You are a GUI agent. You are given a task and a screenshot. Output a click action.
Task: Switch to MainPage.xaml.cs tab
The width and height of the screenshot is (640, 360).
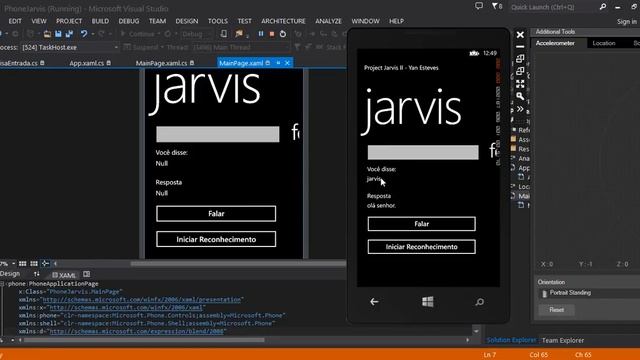click(161, 63)
